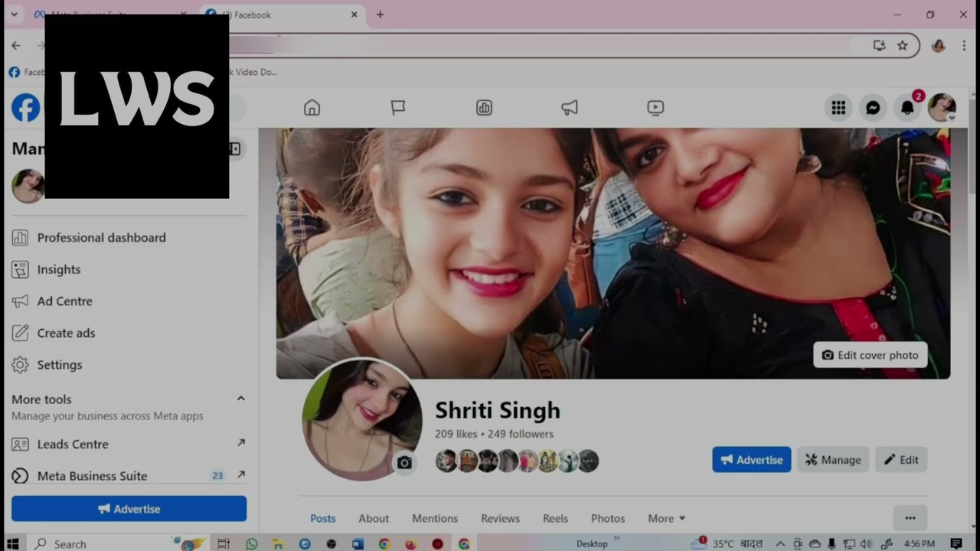Open Windows Start menu

(14, 543)
